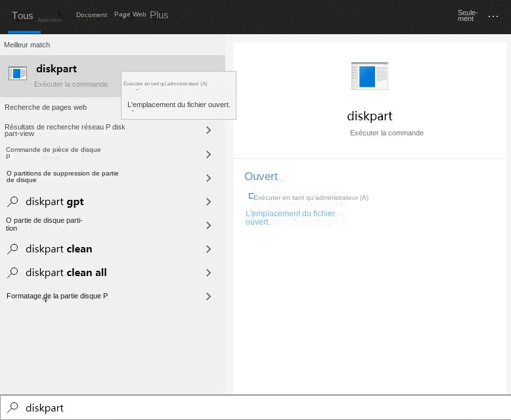
Task: Open the Plus dropdown tab
Action: 159,15
